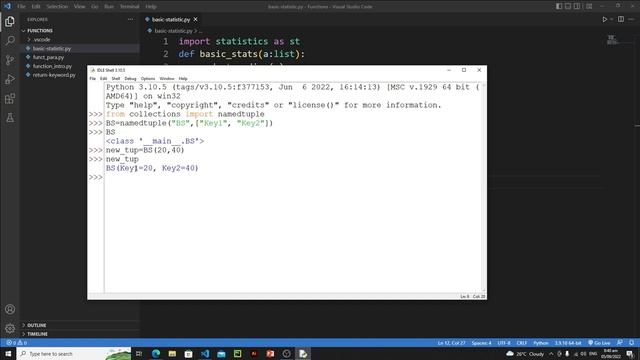640x360 pixels.
Task: Open the Testing flask view
Action: point(10,118)
